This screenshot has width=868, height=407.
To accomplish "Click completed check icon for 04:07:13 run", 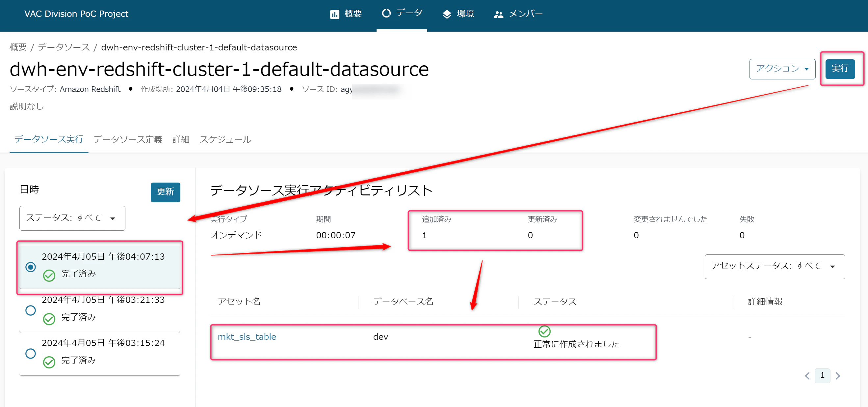I will pos(49,276).
